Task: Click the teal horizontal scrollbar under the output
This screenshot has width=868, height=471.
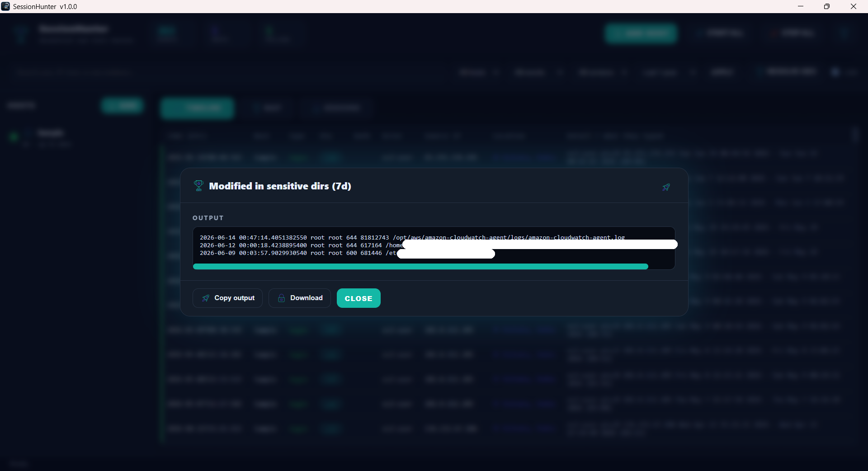Action: [420, 267]
